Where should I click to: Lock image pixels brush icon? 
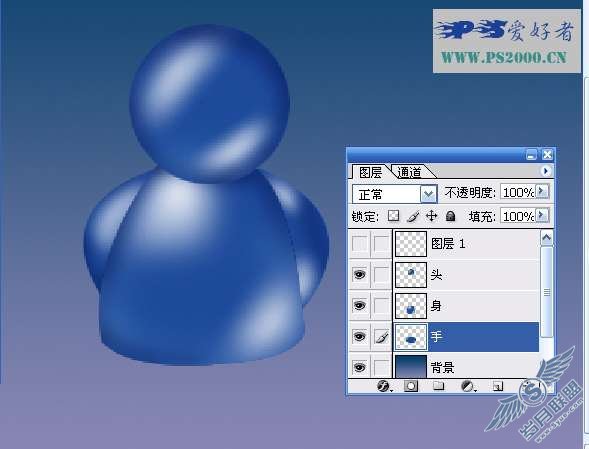coord(413,216)
